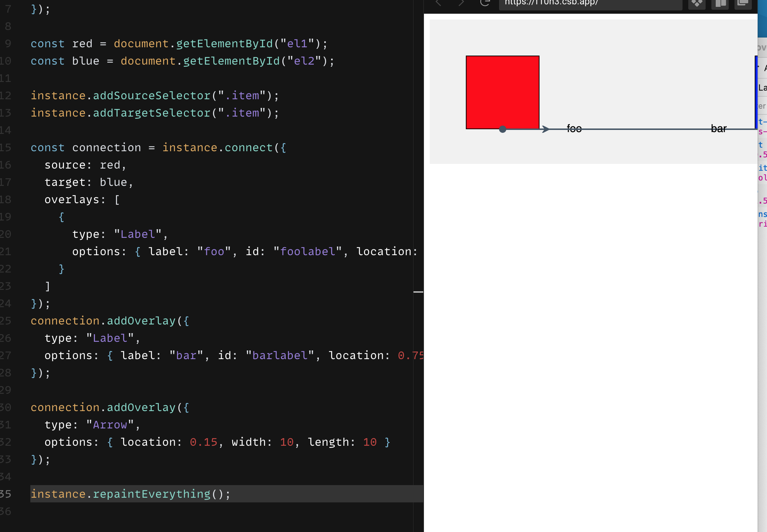Viewport: 767px width, 532px height.
Task: Click line number 9 in the gutter
Action: pyautogui.click(x=8, y=44)
